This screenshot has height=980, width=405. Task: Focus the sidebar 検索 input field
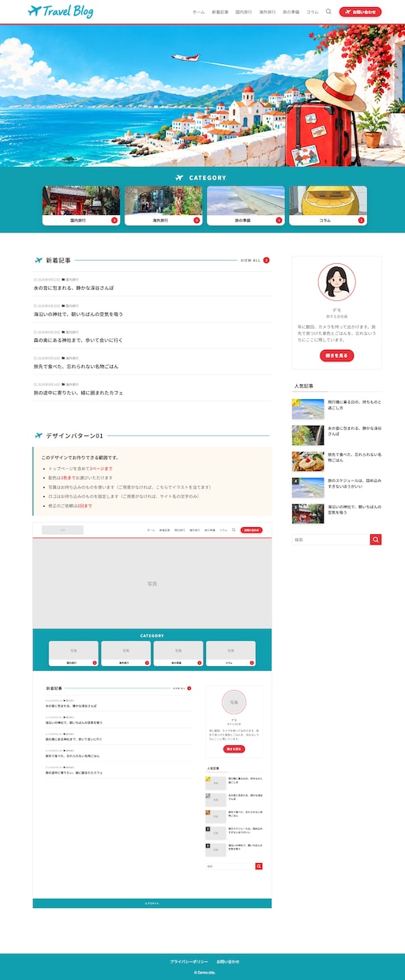point(331,540)
